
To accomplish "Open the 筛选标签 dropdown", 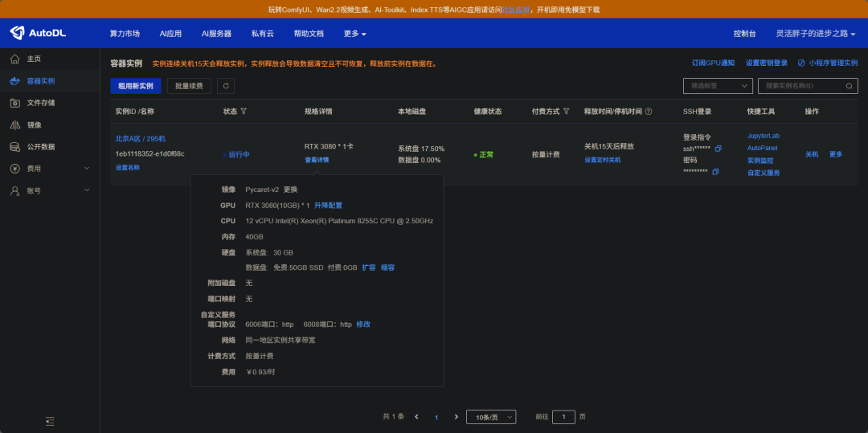I will pos(718,86).
